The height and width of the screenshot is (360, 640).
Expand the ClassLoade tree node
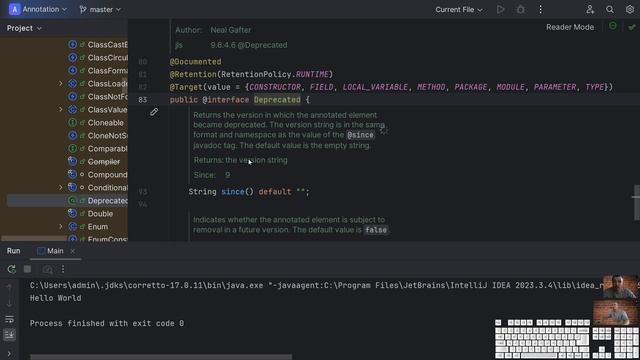(60, 84)
